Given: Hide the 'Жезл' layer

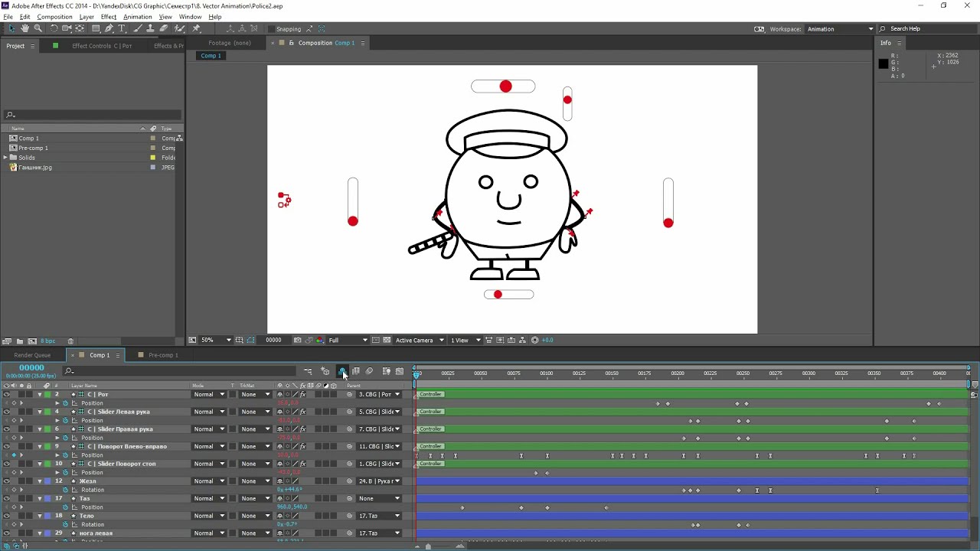Looking at the screenshot, I should coord(7,481).
